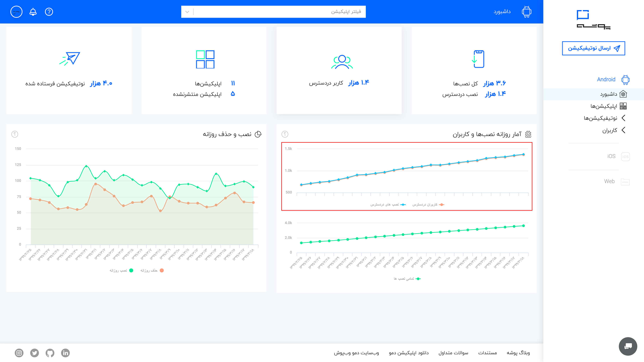Open LinkedIn icon in footer
This screenshot has height=362, width=644.
click(65, 353)
